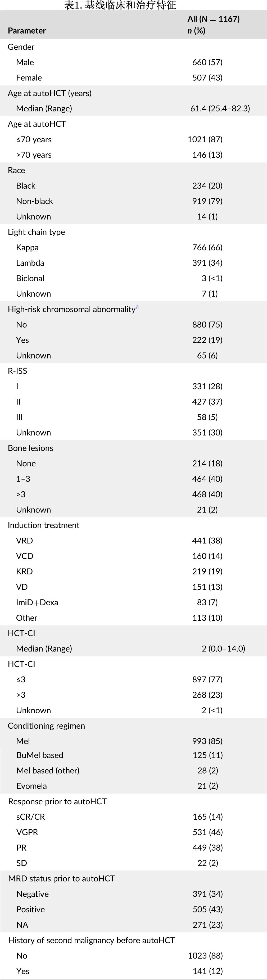Select the 'Gender' row label
The image size is (267, 980).
[21, 47]
